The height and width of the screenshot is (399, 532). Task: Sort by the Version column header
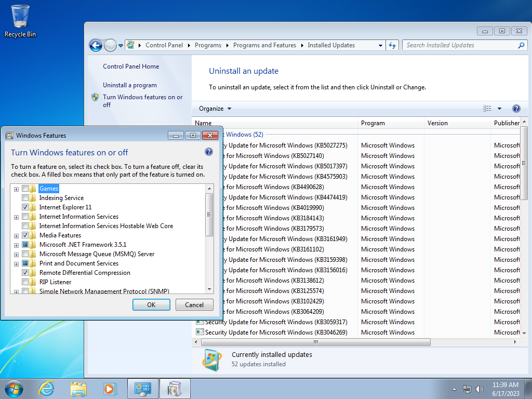[457, 123]
